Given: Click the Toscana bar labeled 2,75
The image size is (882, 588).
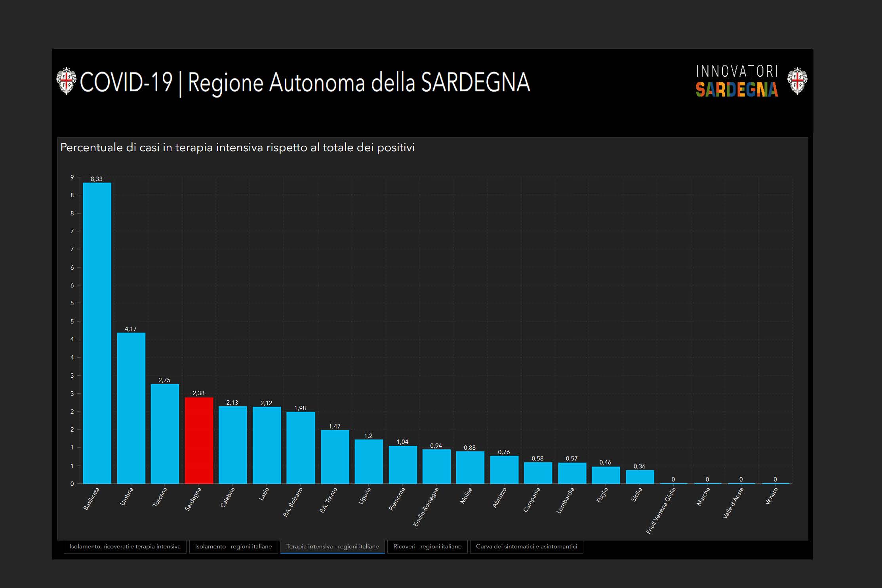Looking at the screenshot, I should (165, 434).
